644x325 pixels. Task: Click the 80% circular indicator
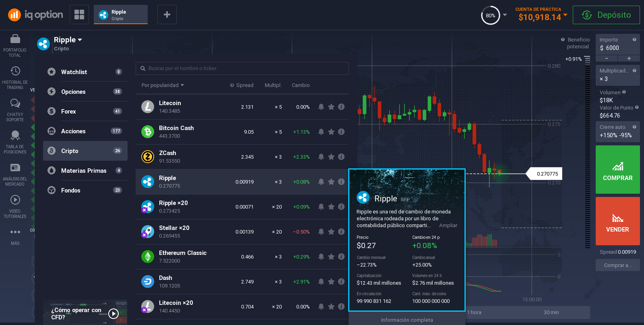click(x=490, y=15)
